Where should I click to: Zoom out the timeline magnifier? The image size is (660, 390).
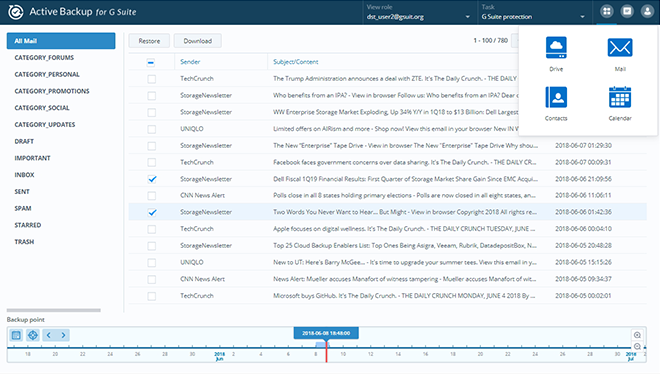[x=637, y=347]
